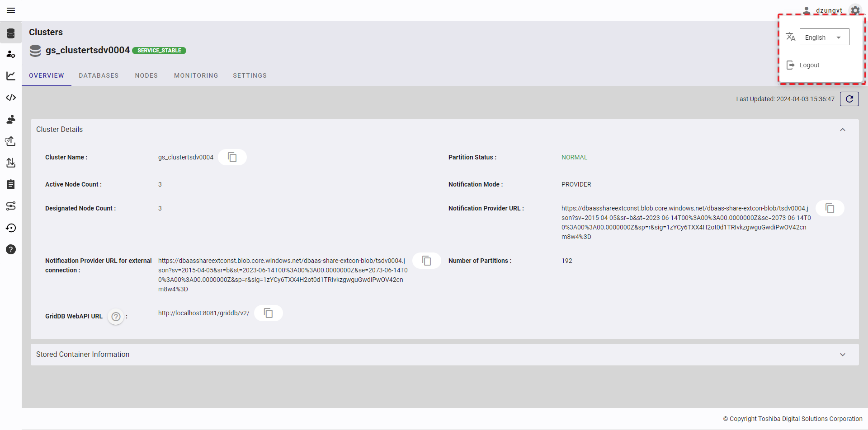Screen dimensions: 868x430
Task: Switch to the Databases tab
Action: point(99,75)
